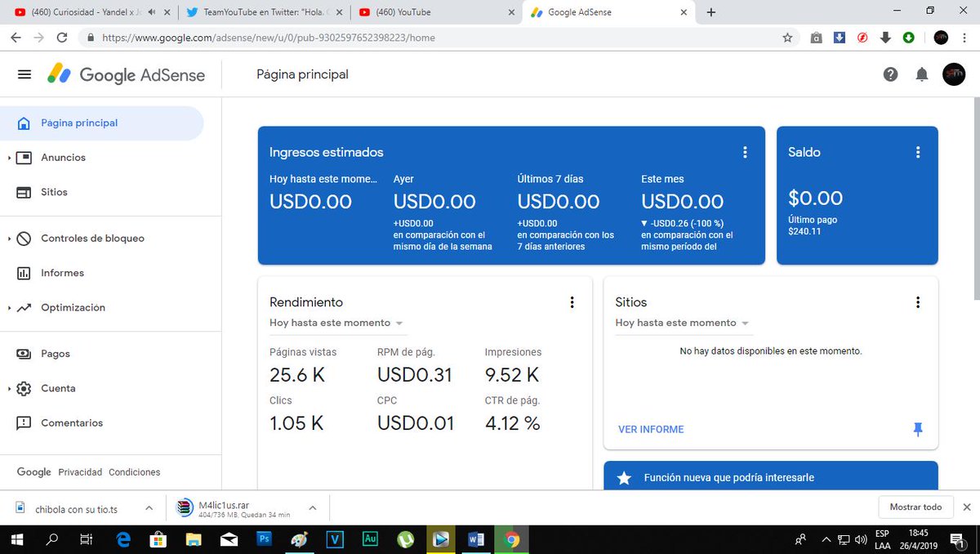Click the red lightning Flash extension icon
Image resolution: width=980 pixels, height=554 pixels.
(862, 38)
